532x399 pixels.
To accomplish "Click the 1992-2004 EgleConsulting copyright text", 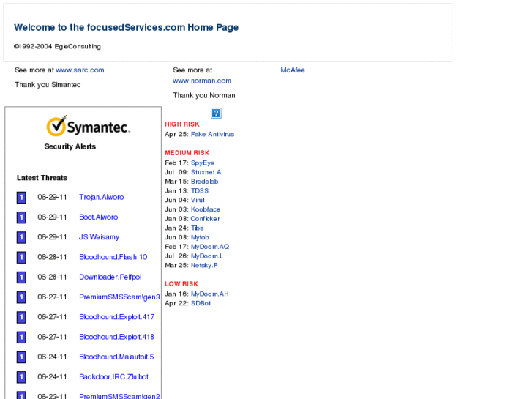I will click(x=57, y=47).
